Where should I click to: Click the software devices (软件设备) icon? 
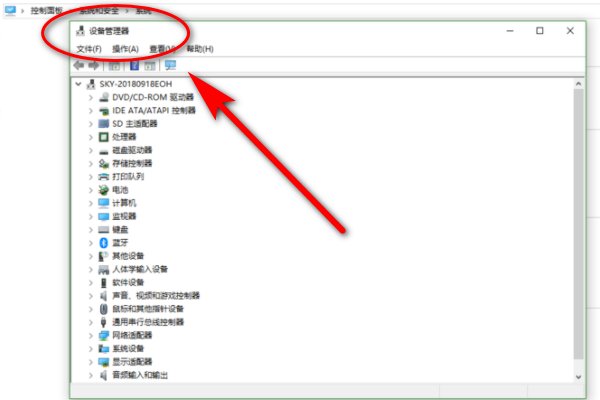pos(104,282)
